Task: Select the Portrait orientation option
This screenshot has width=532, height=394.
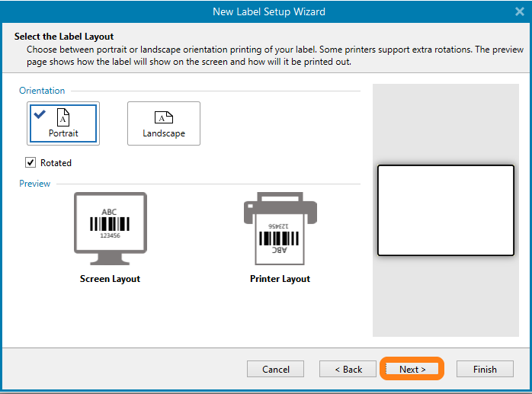Action: coord(63,123)
